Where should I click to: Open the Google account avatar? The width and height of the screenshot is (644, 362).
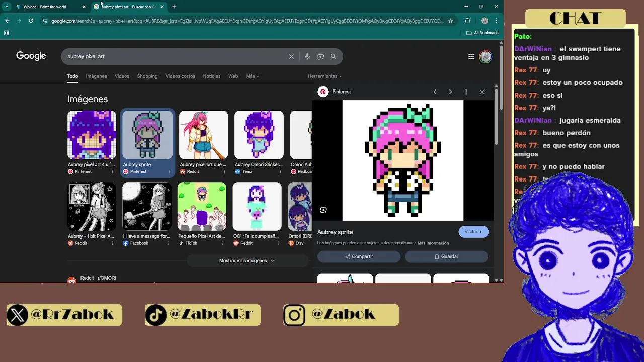(486, 56)
